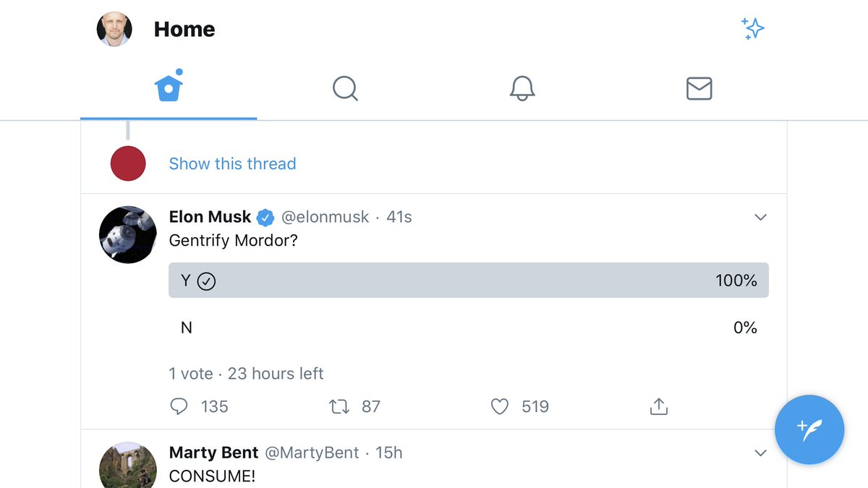Click Elon Musk's profile picture
Viewport: 868px width, 488px height.
coord(127,234)
